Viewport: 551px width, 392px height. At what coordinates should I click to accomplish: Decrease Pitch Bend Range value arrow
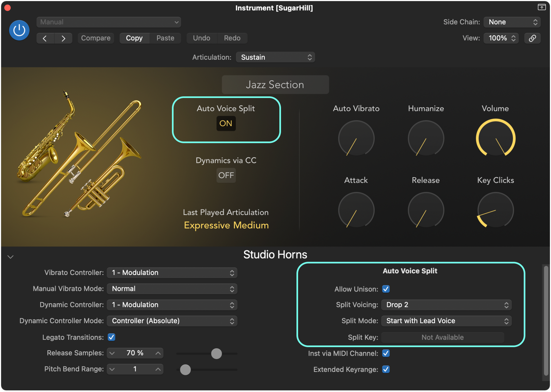tap(112, 369)
